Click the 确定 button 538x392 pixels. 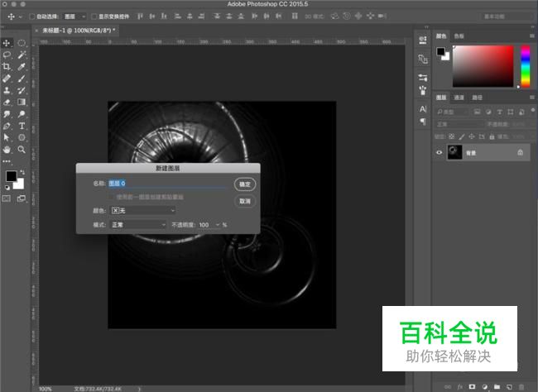pyautogui.click(x=244, y=184)
